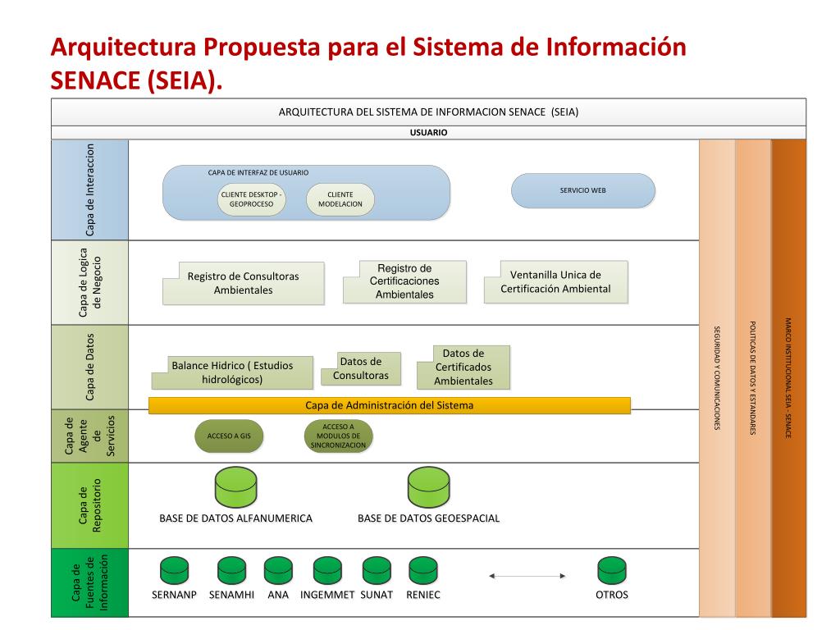Select the Capa de Datos layer label
The height and width of the screenshot is (630, 840).
tap(90, 367)
